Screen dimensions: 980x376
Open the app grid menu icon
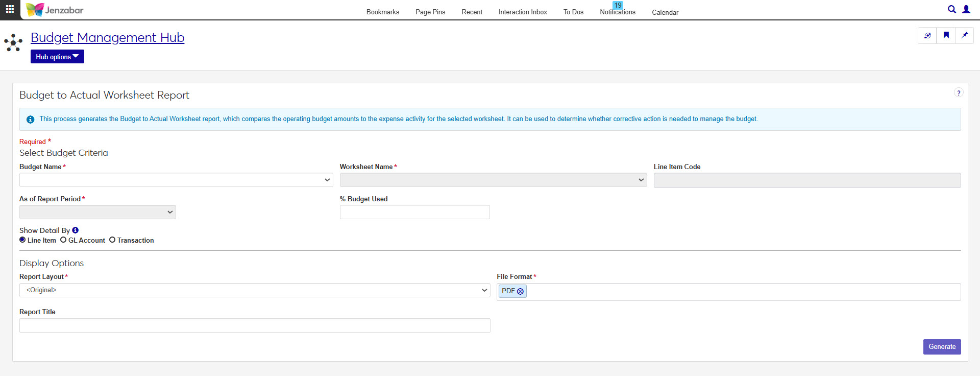(10, 9)
